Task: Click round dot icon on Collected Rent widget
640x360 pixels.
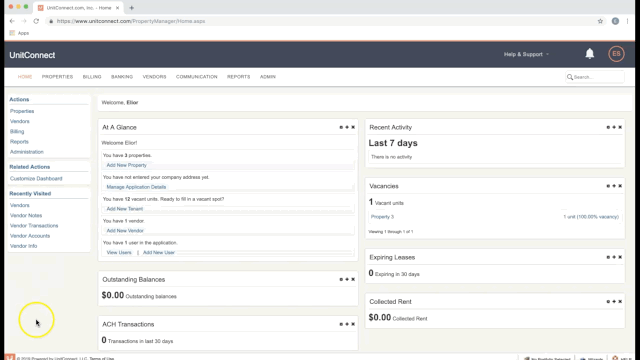Action: (608, 302)
